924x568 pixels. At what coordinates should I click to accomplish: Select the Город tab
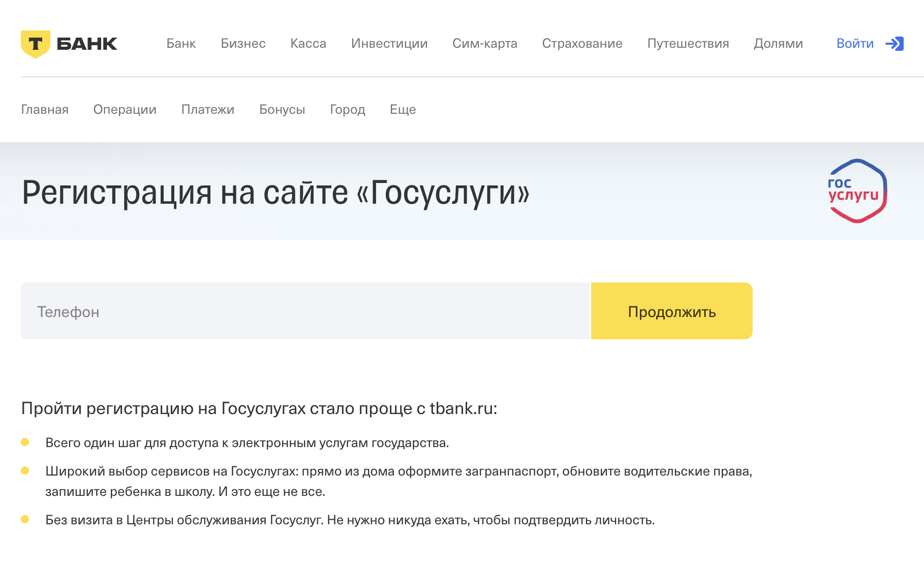pos(348,110)
